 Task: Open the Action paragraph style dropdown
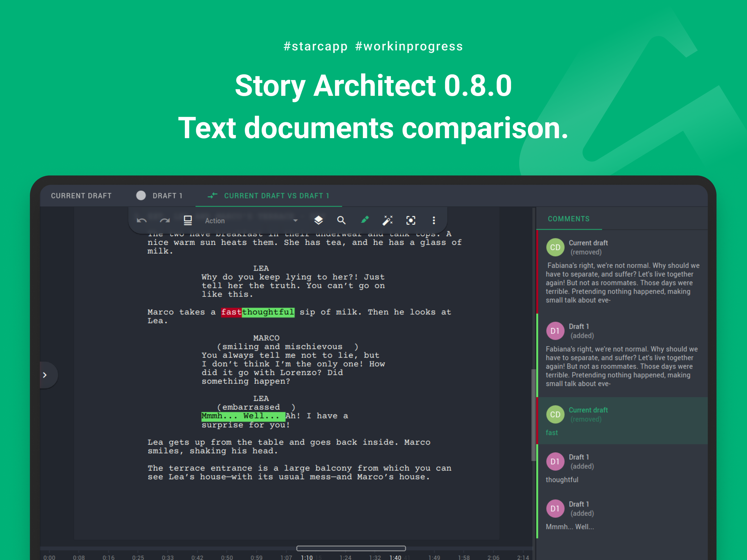(251, 221)
